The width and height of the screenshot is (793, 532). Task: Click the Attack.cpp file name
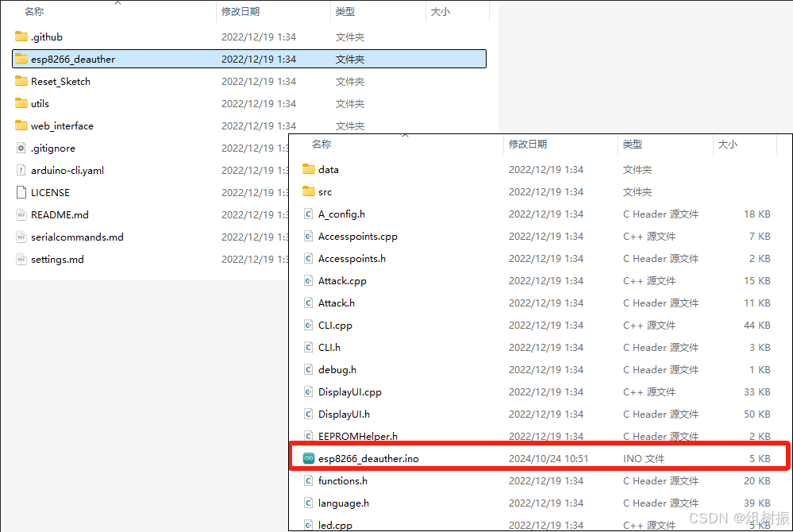(342, 280)
